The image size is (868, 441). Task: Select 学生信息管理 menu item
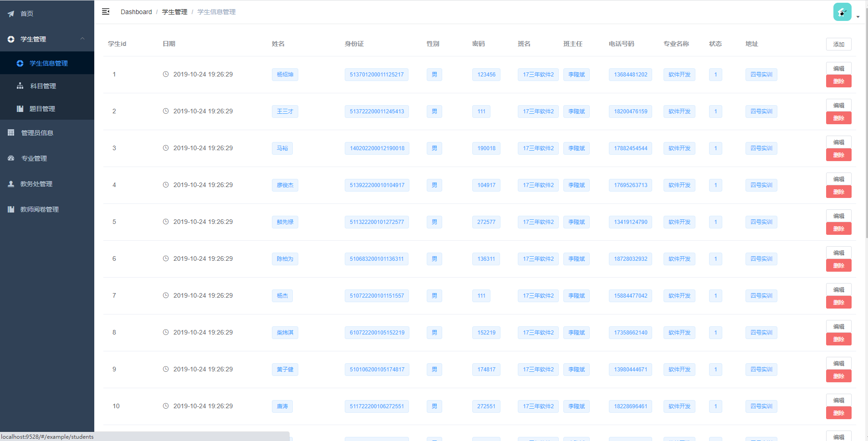click(48, 63)
